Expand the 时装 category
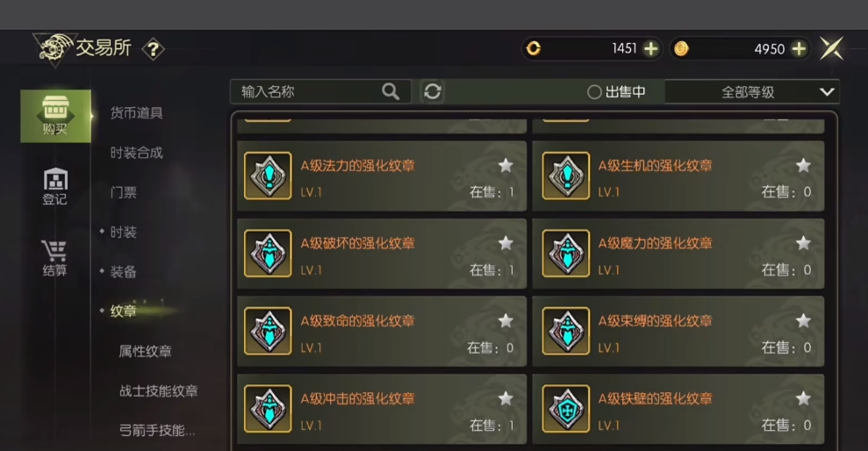868x451 pixels. tap(123, 233)
